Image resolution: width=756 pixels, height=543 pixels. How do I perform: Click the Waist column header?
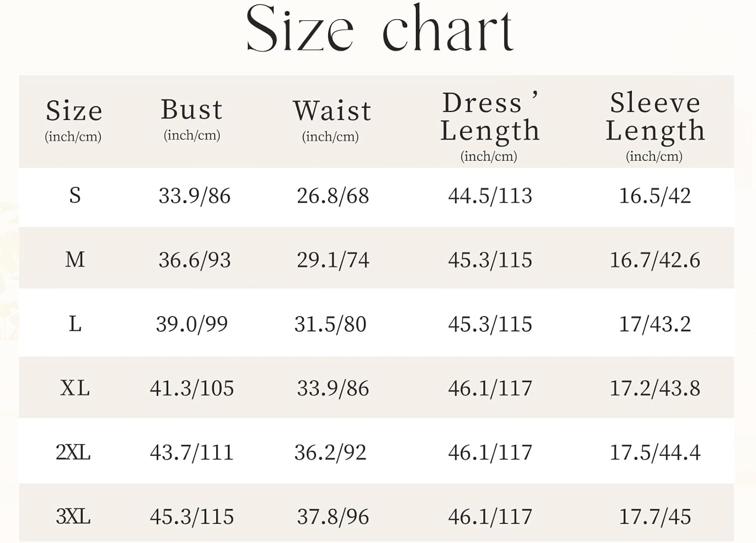pyautogui.click(x=332, y=111)
